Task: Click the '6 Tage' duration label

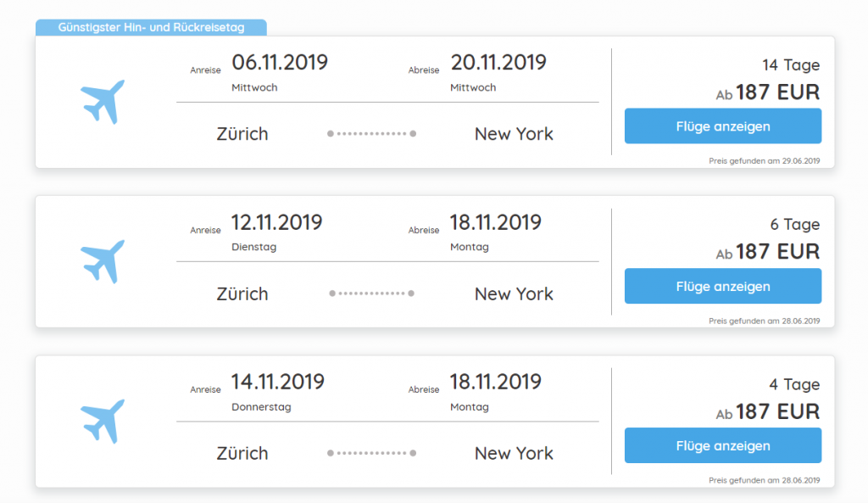Action: click(794, 225)
